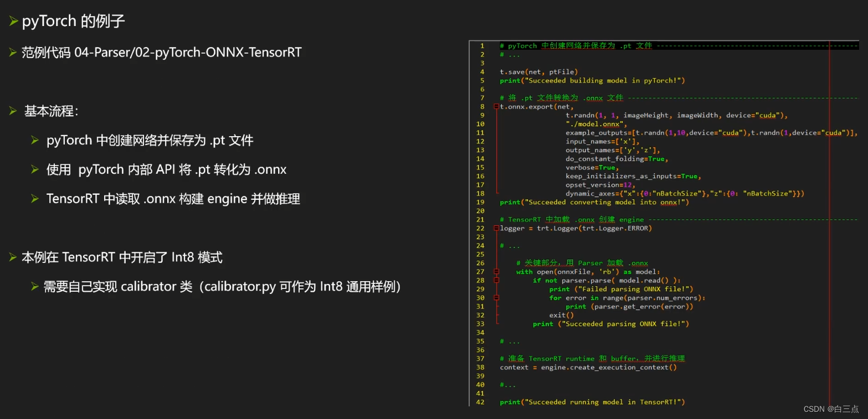Click 'Succeeded running model in TensorRT!' print line
The height and width of the screenshot is (419, 868).
coord(592,402)
